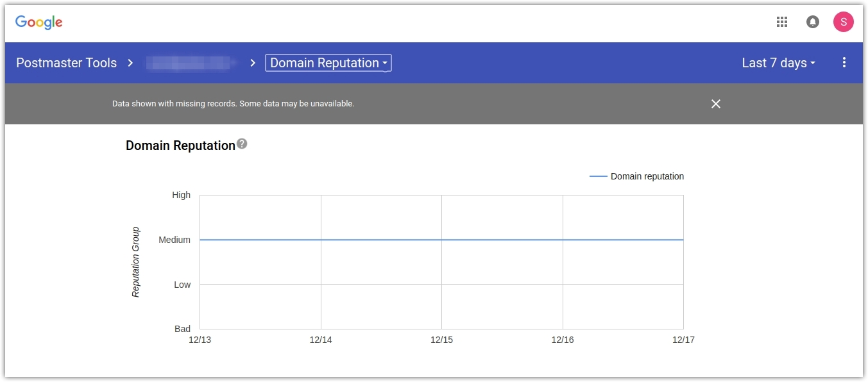This screenshot has height=382, width=868.
Task: Click the Google logo
Action: click(39, 22)
